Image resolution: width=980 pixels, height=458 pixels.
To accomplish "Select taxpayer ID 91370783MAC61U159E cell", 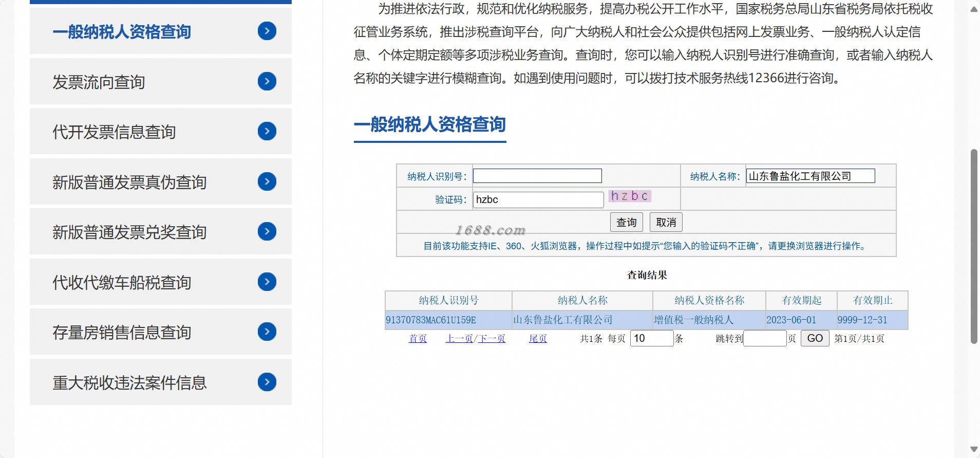I will click(448, 320).
